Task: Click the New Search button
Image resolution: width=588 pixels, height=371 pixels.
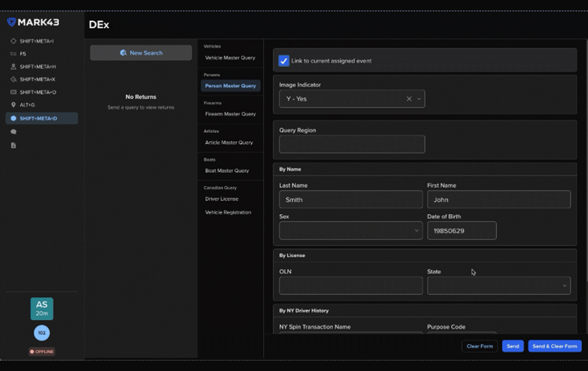Action: pyautogui.click(x=141, y=53)
